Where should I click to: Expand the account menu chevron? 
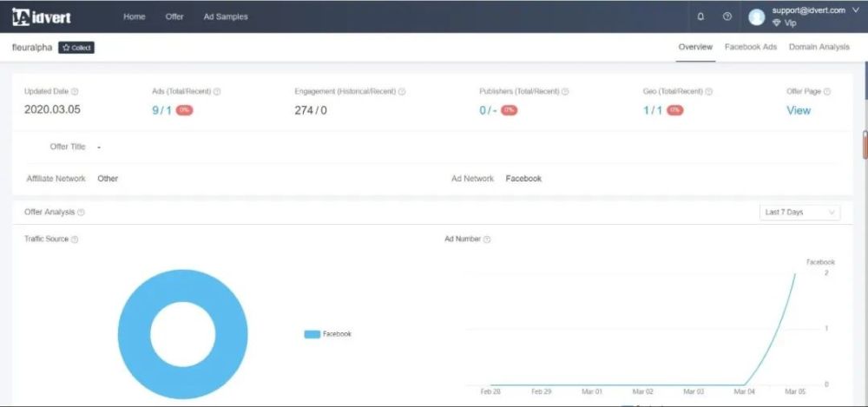(x=856, y=10)
